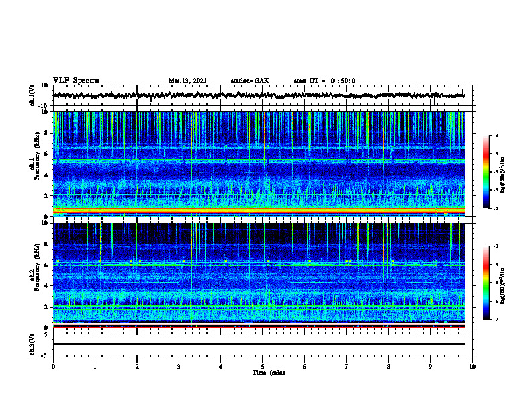This screenshot has width=532, height=411.
Task: Click the ch.3(V) flat line trace
Action: point(259,344)
